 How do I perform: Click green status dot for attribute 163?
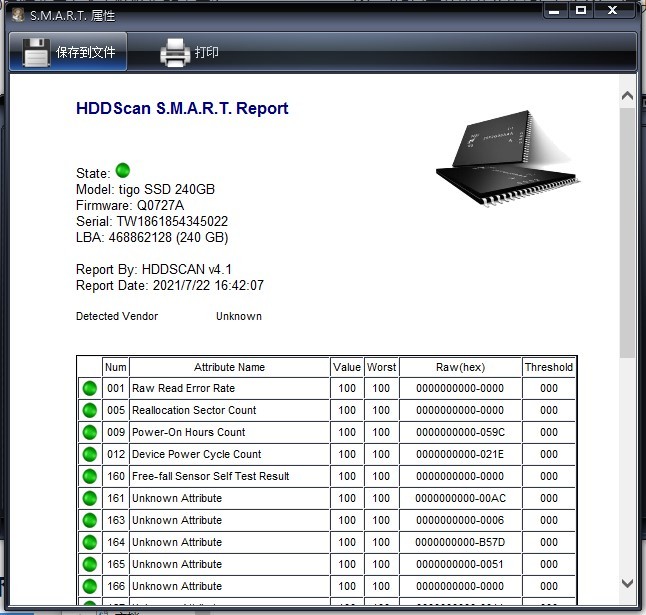pyautogui.click(x=90, y=520)
